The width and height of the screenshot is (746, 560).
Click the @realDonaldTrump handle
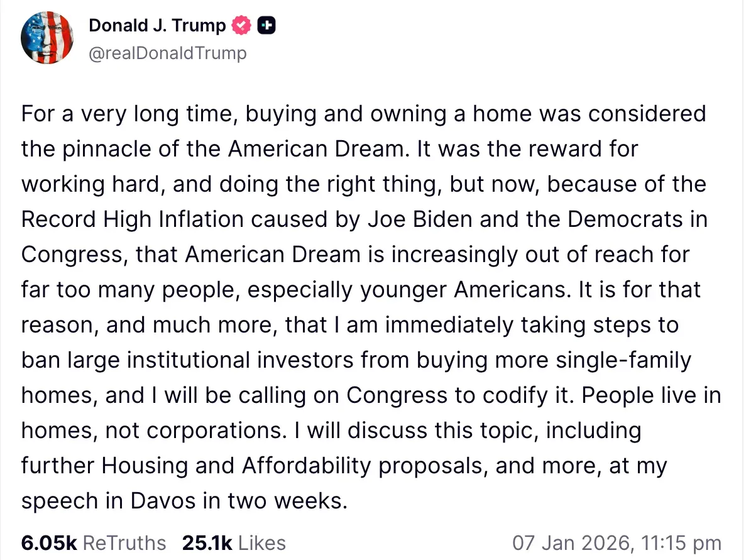168,53
